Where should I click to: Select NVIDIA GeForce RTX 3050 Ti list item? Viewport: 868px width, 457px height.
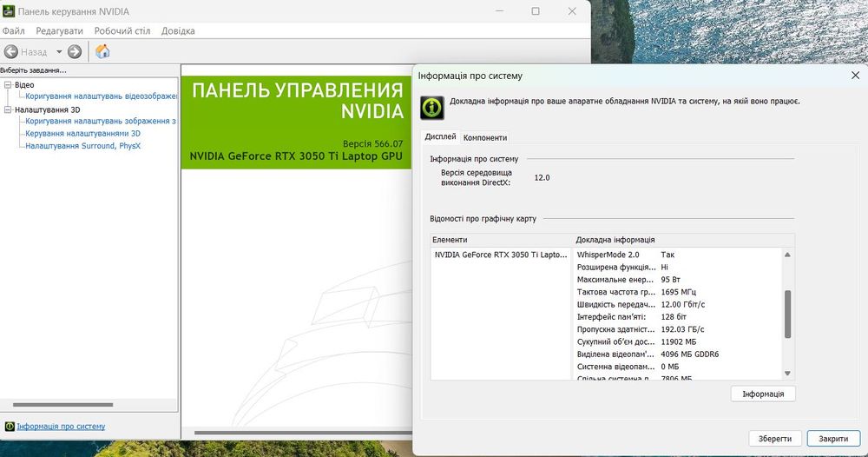click(x=501, y=255)
